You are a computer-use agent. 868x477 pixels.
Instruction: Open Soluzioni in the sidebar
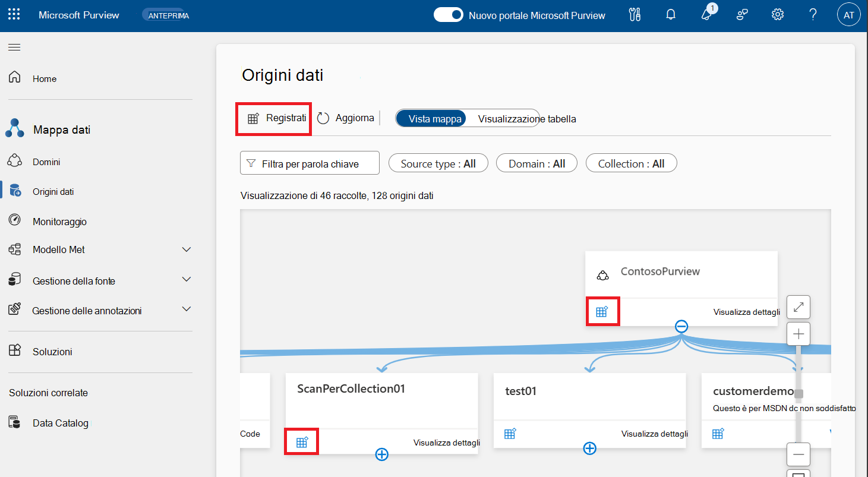[x=52, y=352]
